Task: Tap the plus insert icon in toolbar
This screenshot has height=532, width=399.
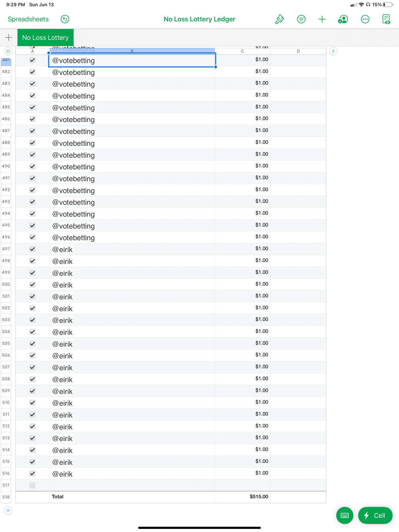Action: click(x=322, y=19)
